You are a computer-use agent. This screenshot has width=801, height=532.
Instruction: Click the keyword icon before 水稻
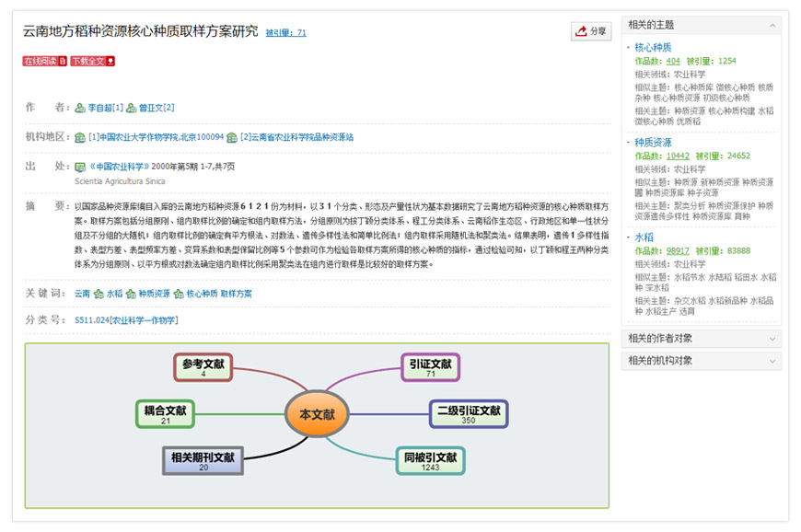99,295
